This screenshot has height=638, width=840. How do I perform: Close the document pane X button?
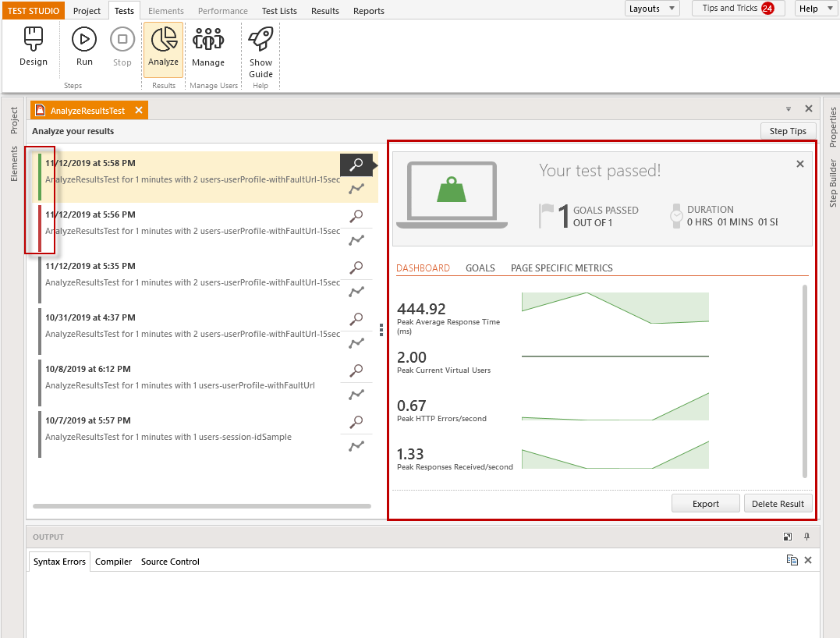809,108
